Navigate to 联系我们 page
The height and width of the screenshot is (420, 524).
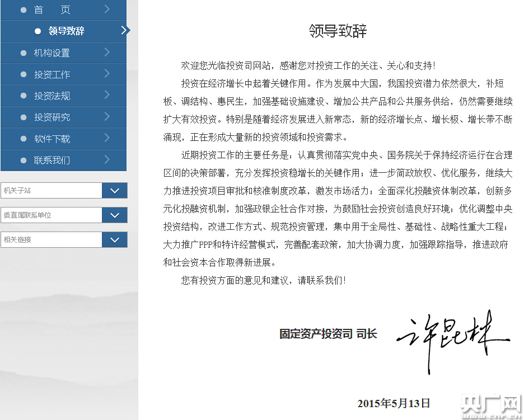[x=52, y=161]
